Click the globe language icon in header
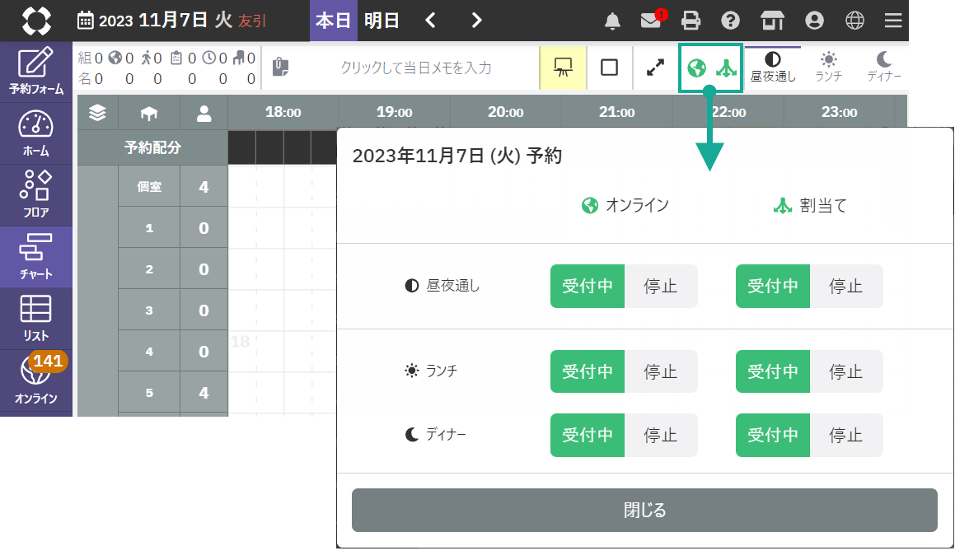Screen dimensions: 969x560 [855, 21]
